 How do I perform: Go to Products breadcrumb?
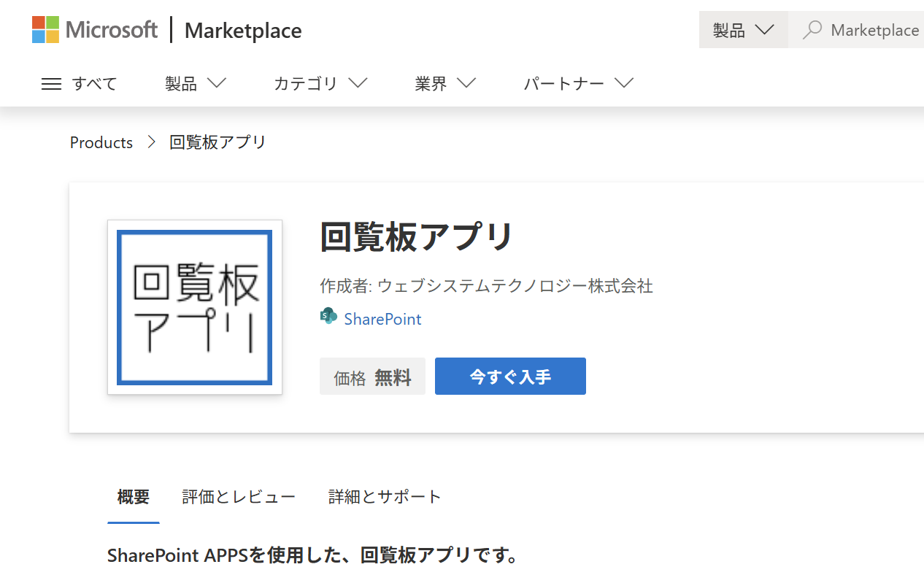tap(101, 142)
